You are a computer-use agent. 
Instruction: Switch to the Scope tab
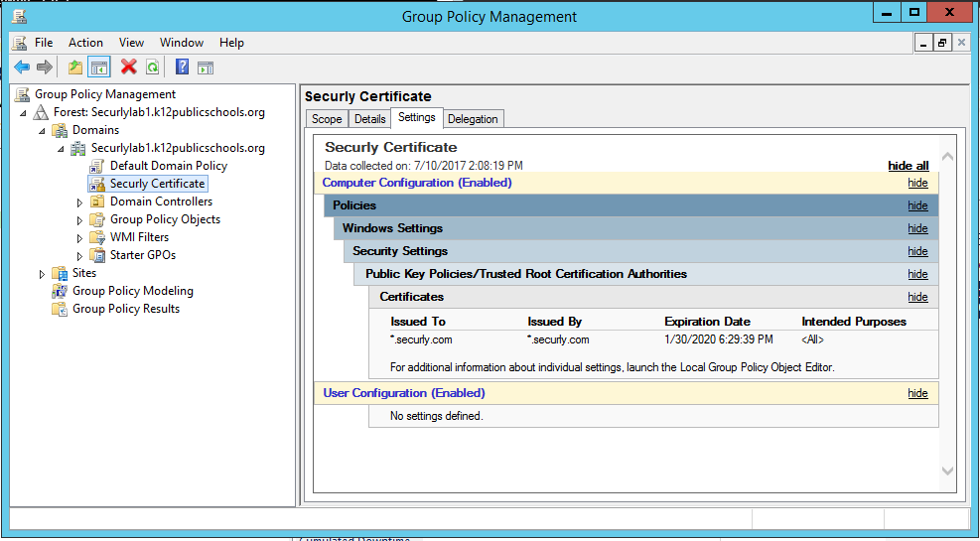(327, 119)
